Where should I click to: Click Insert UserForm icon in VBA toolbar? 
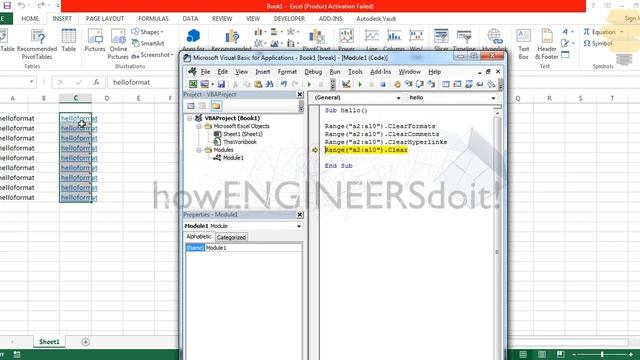click(x=204, y=84)
